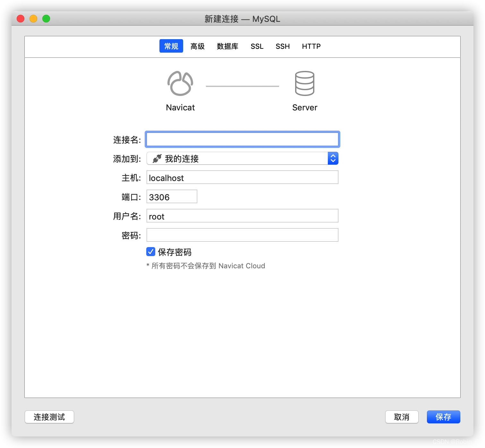Click the plug icon beside 我的连接
Image resolution: width=485 pixels, height=448 pixels.
tap(157, 159)
